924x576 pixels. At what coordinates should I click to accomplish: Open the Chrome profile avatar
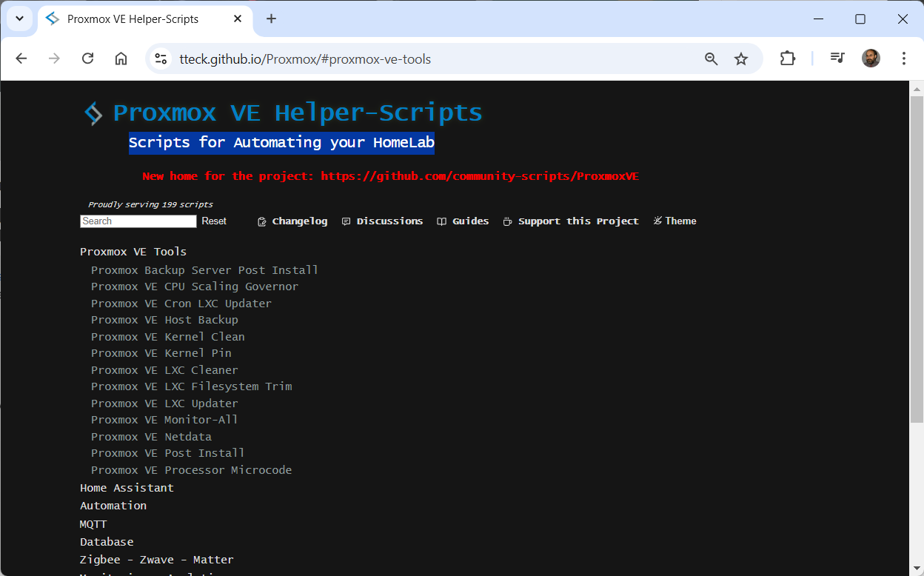click(871, 58)
